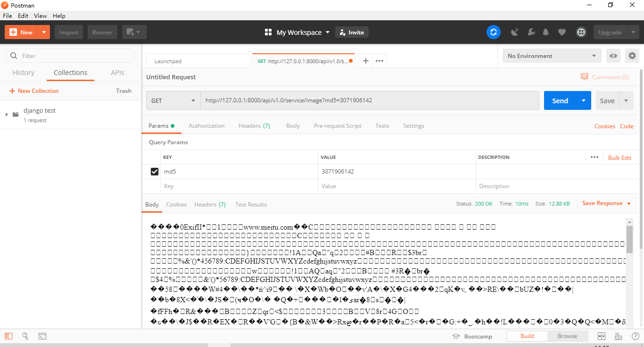Viewport: 644px width, 347px height.
Task: Open tab options three dots menu
Action: [x=380, y=61]
